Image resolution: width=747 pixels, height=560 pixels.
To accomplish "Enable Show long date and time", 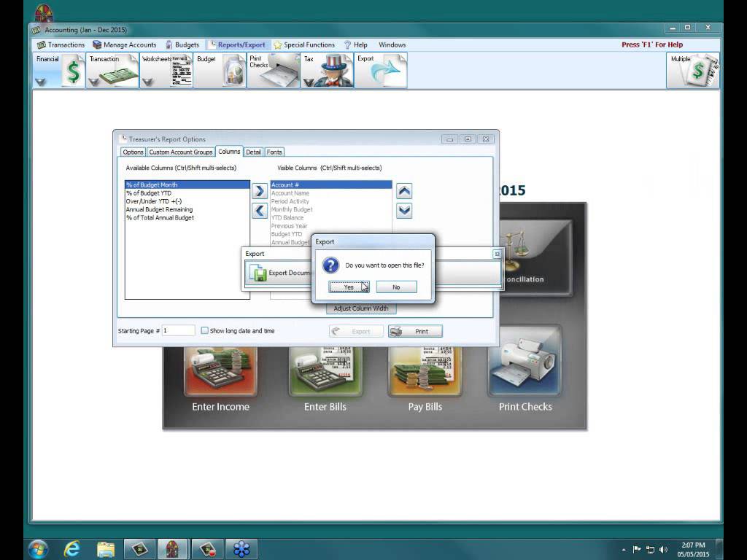I will [x=205, y=331].
